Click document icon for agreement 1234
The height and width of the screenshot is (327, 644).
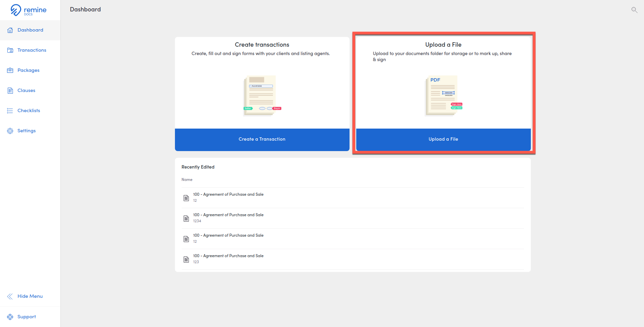[186, 219]
